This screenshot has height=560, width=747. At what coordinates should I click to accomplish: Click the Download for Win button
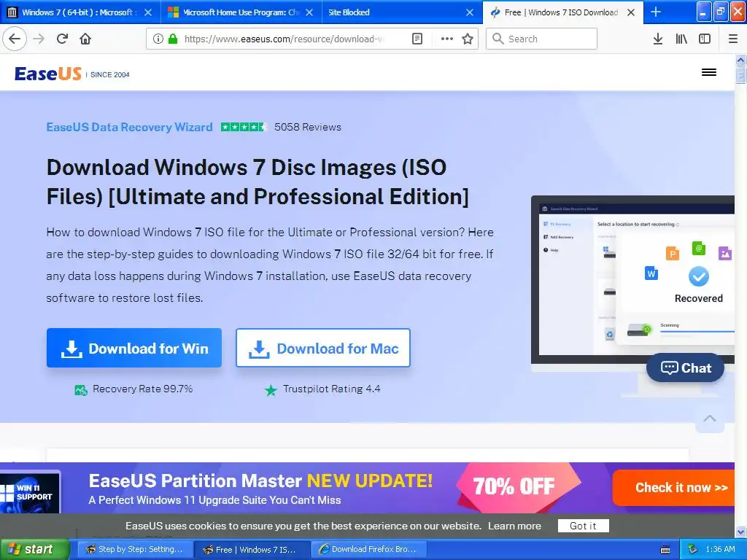[134, 348]
